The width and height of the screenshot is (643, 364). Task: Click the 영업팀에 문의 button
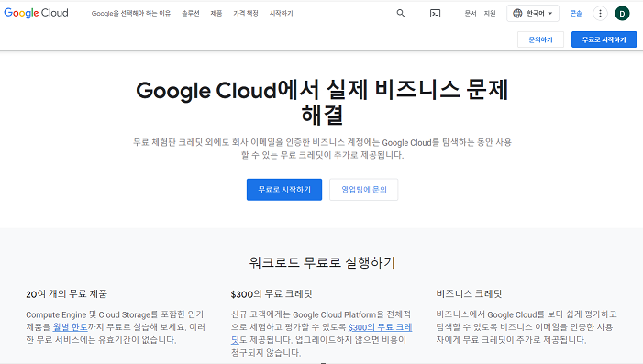tap(364, 190)
